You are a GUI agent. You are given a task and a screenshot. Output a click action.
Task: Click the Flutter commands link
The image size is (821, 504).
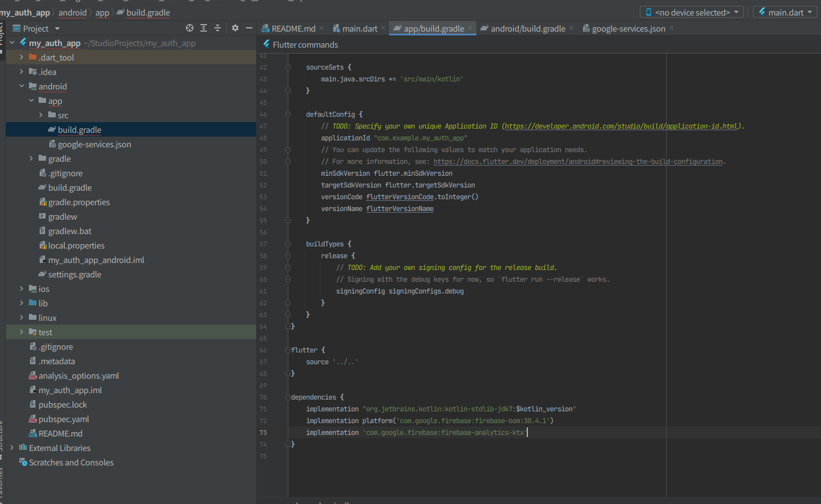click(305, 45)
